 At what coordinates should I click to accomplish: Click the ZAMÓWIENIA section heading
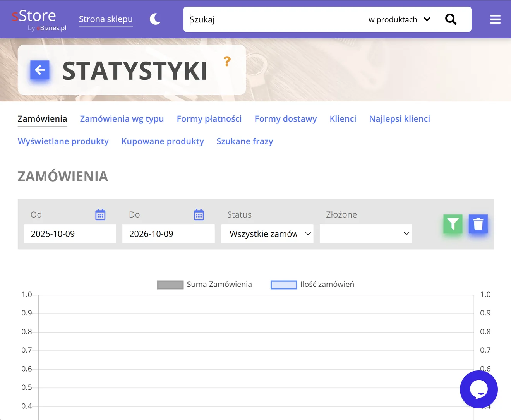coord(63,177)
